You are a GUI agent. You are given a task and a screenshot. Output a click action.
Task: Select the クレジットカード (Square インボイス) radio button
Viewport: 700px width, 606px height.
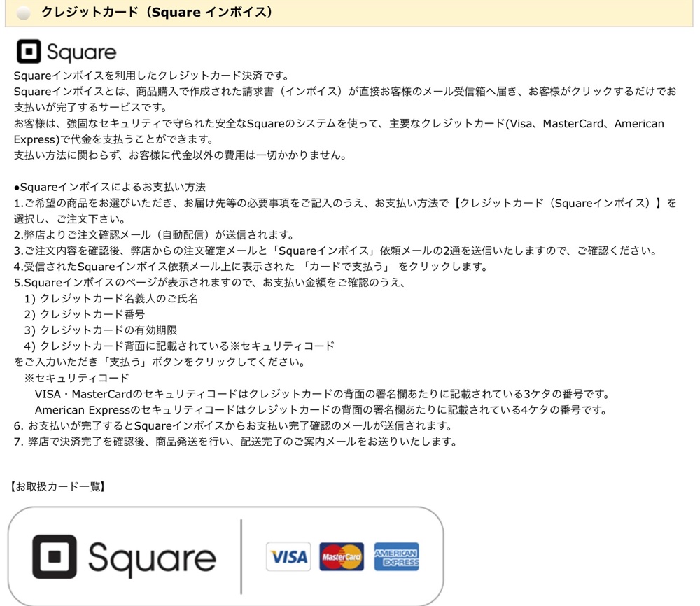23,13
